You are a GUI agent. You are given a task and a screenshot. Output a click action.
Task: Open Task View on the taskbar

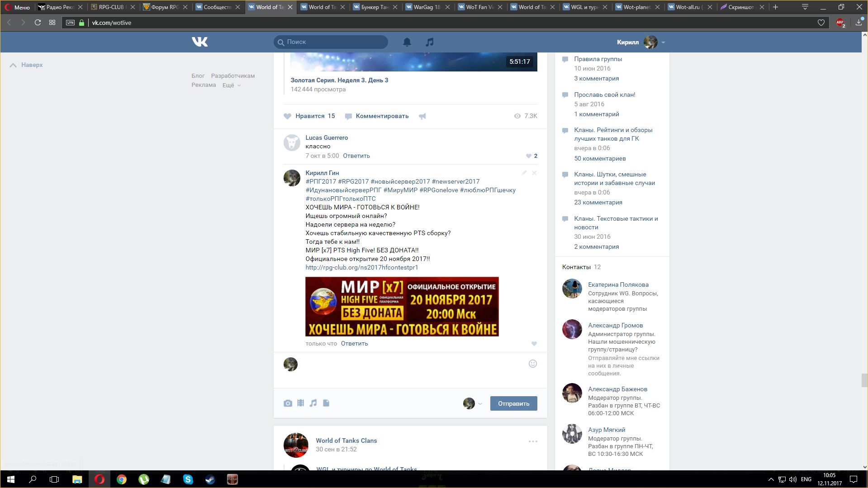(54, 479)
